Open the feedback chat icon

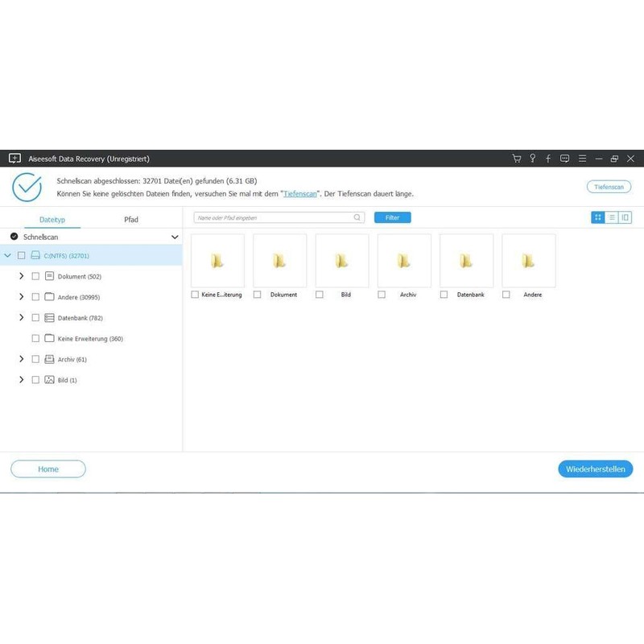click(x=564, y=159)
